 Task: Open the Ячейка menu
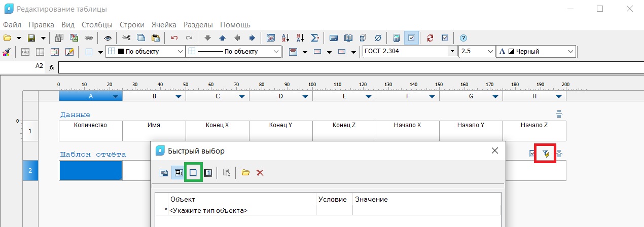(x=163, y=24)
